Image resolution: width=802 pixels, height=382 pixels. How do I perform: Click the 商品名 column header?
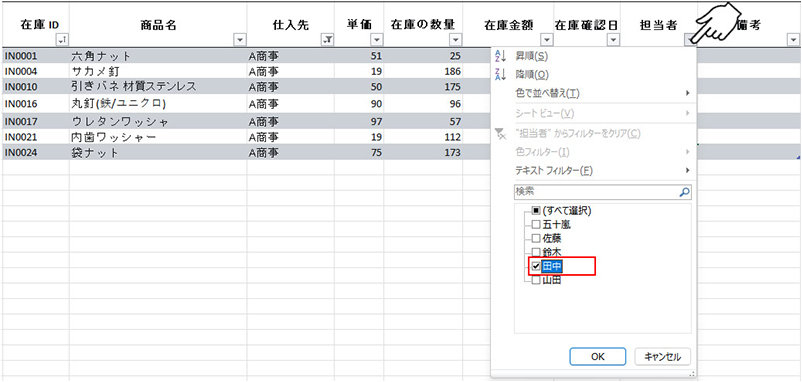(158, 25)
